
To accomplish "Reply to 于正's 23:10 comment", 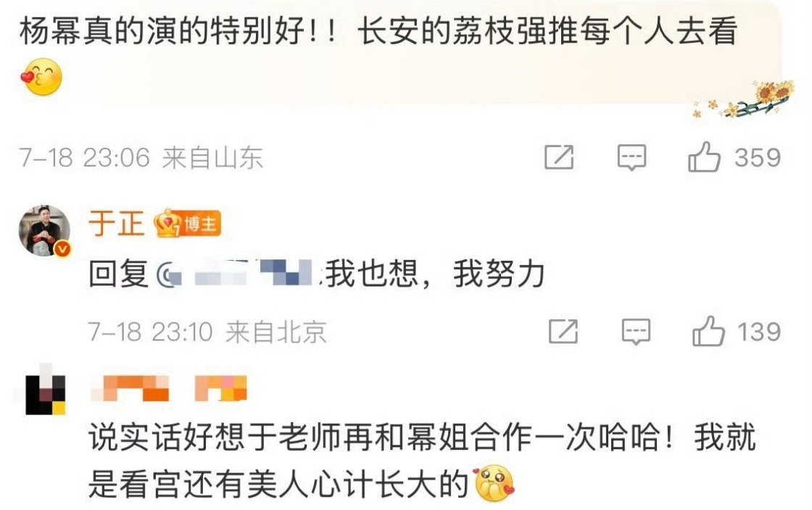I will coord(635,332).
